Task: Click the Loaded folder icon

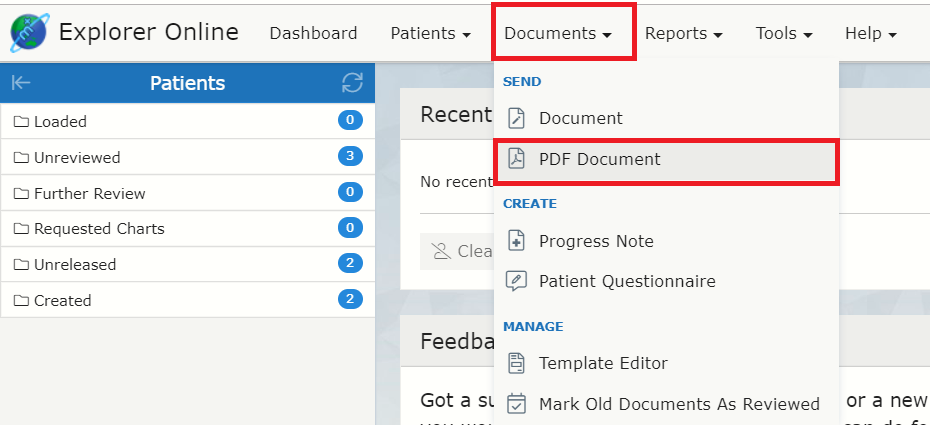Action: [x=21, y=122]
